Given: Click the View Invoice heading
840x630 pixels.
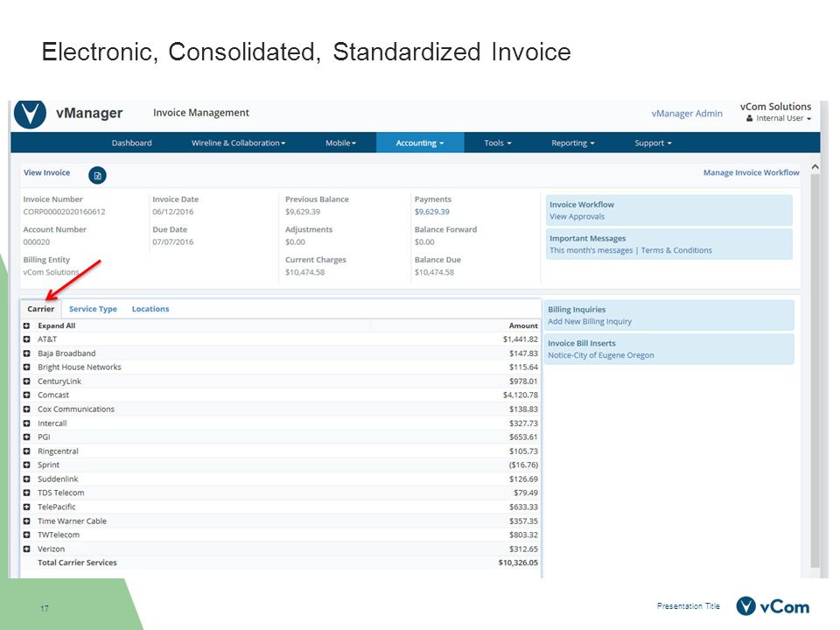Looking at the screenshot, I should click(x=46, y=172).
